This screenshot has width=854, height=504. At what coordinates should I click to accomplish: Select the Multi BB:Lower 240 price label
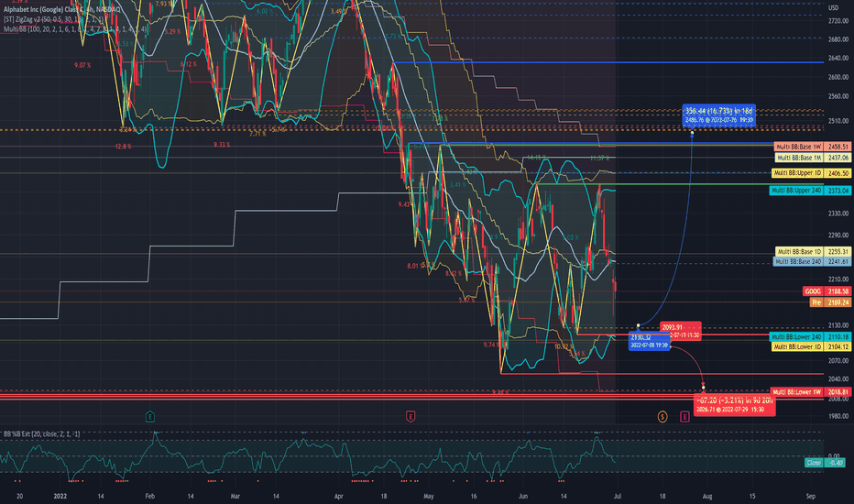pyautogui.click(x=809, y=336)
